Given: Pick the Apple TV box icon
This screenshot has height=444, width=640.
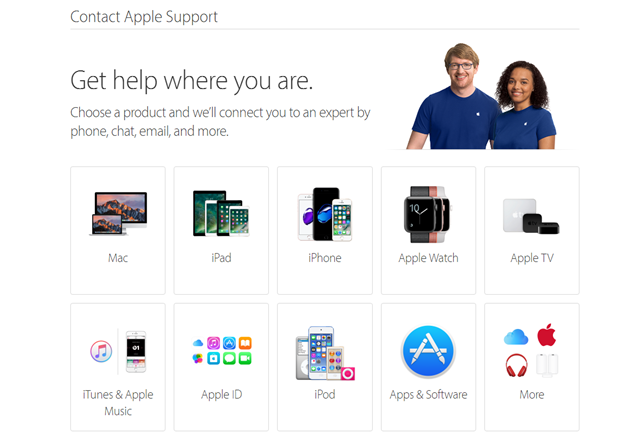Looking at the screenshot, I should coord(531,216).
